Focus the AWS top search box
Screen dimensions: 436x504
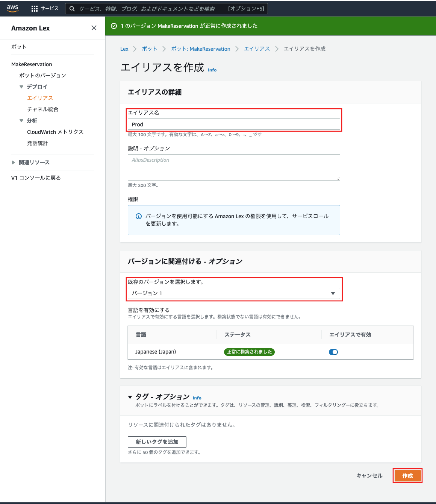(x=167, y=9)
